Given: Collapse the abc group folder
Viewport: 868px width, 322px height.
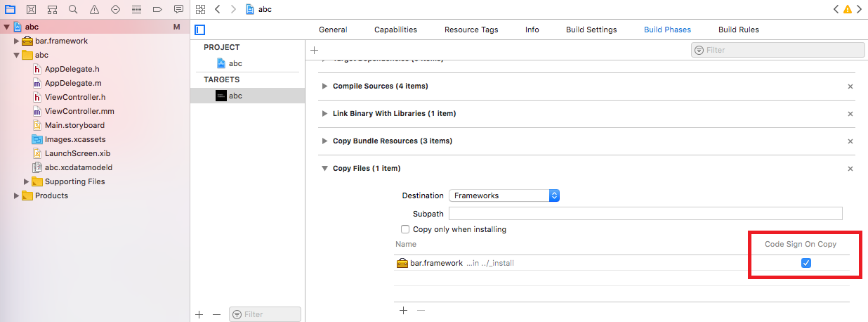Looking at the screenshot, I should pos(17,55).
